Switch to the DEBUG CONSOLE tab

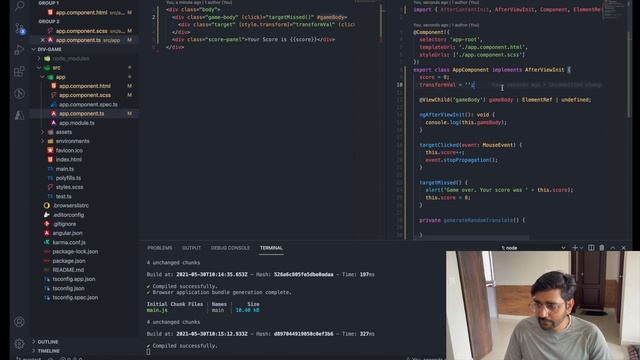coord(230,248)
